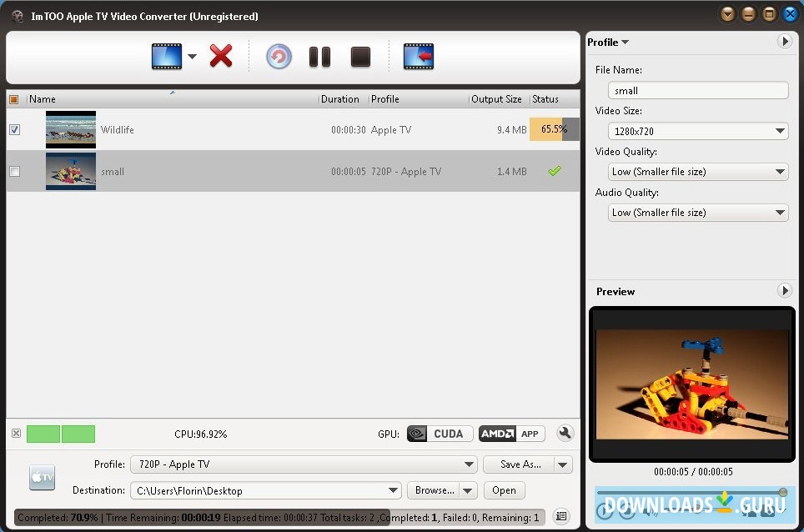Maximize the ImTOO window
Screen dimensions: 804x532
pyautogui.click(x=769, y=14)
